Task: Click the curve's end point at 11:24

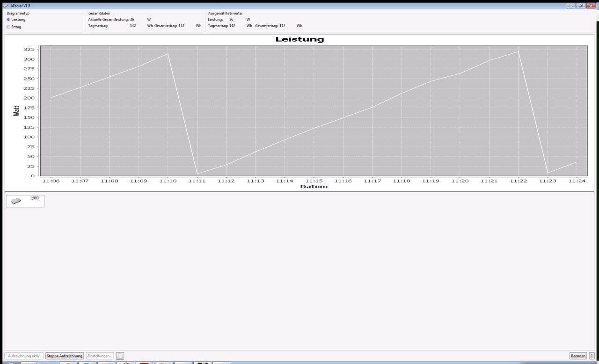Action: pyautogui.click(x=577, y=162)
